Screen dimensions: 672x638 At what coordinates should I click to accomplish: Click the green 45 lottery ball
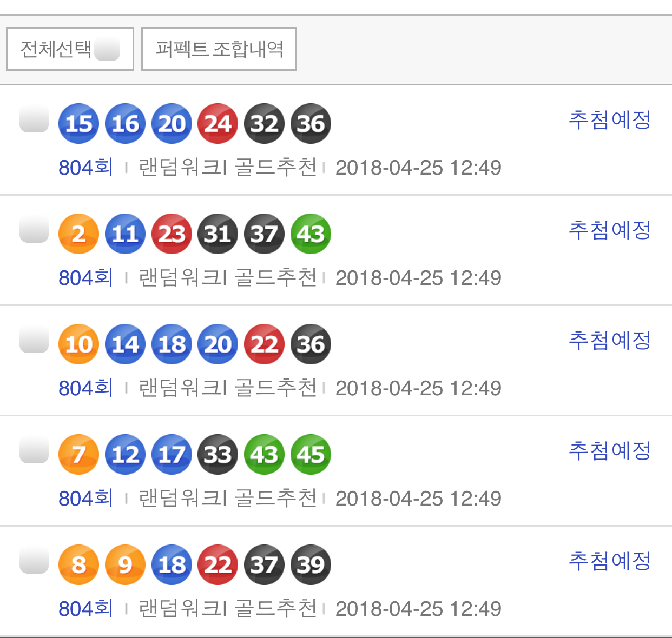click(x=311, y=455)
